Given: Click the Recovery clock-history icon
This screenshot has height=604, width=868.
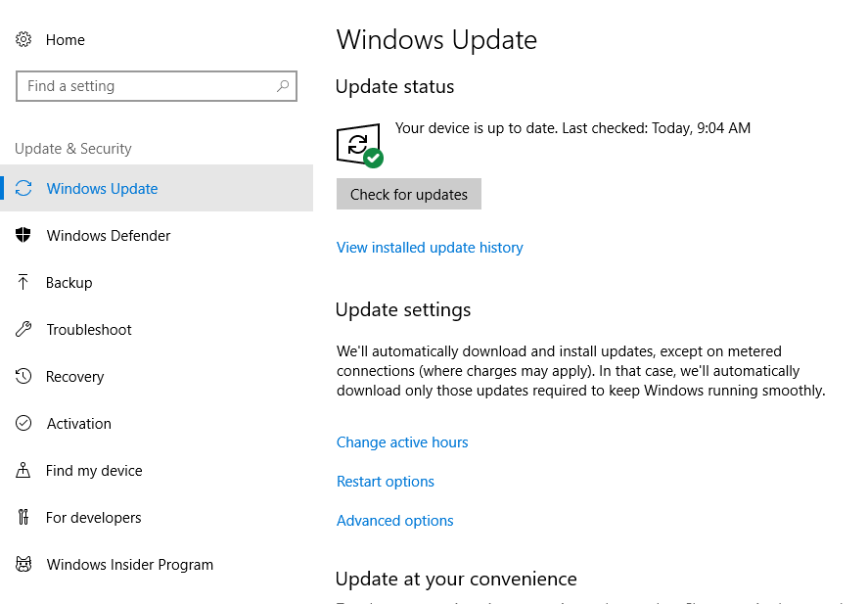Looking at the screenshot, I should pyautogui.click(x=23, y=377).
